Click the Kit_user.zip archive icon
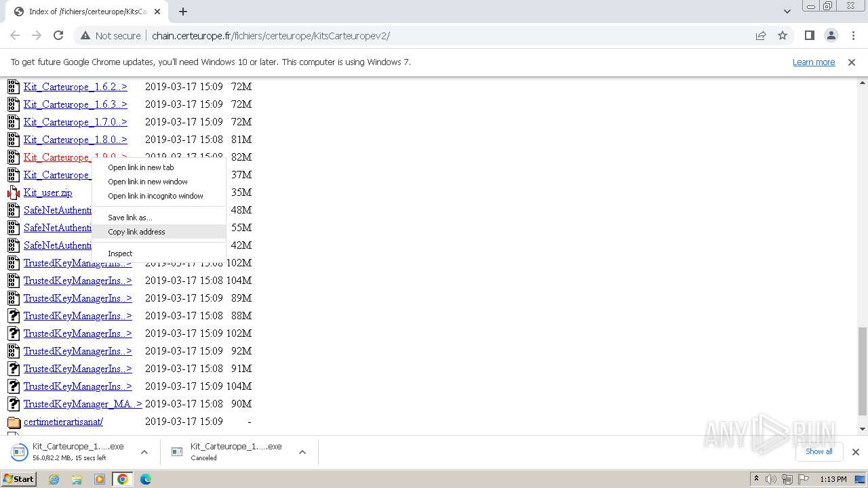This screenshot has width=868, height=488. (x=14, y=192)
